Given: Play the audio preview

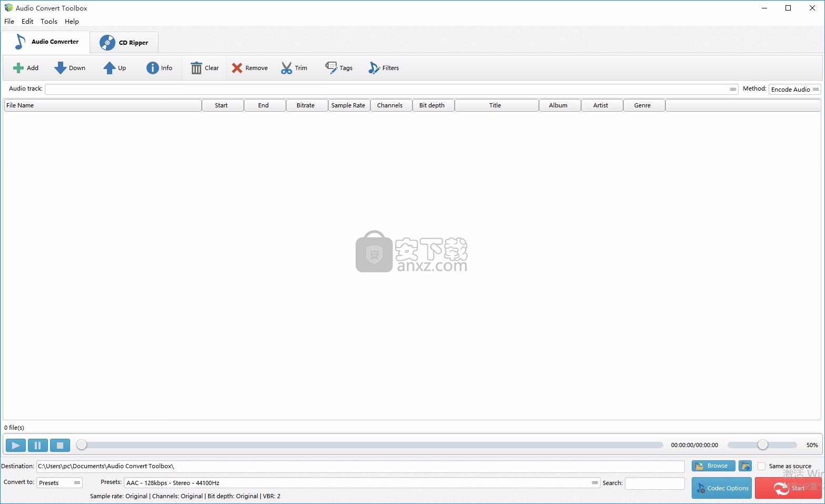Looking at the screenshot, I should tap(16, 446).
